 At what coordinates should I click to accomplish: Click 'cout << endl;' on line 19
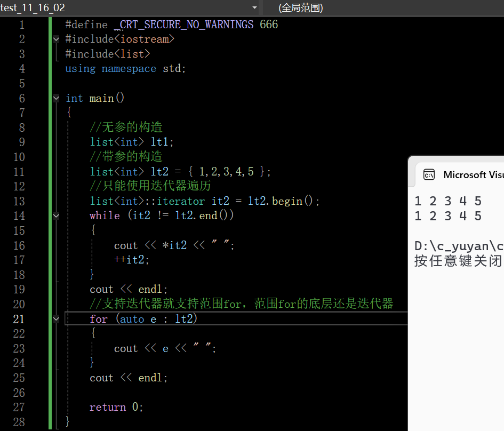pos(129,289)
